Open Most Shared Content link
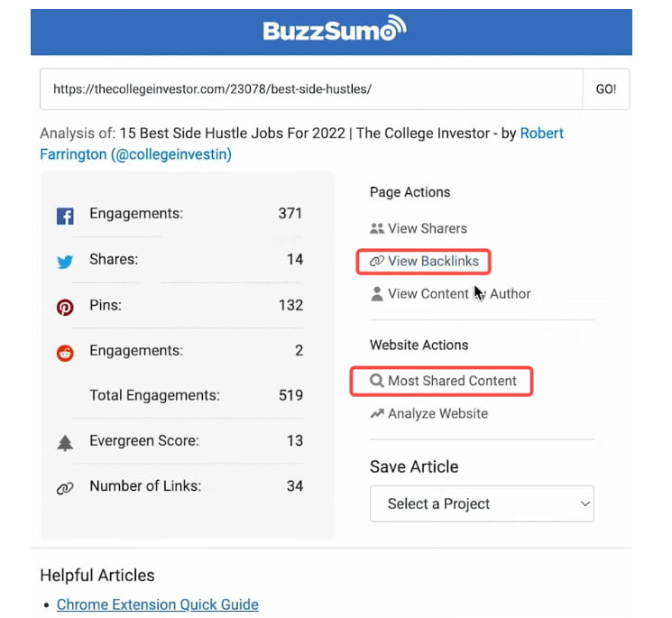672x618 pixels. pos(452,382)
